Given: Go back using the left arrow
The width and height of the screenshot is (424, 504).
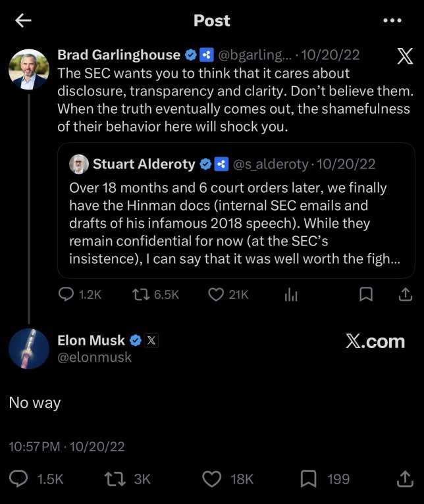Looking at the screenshot, I should click(x=23, y=20).
